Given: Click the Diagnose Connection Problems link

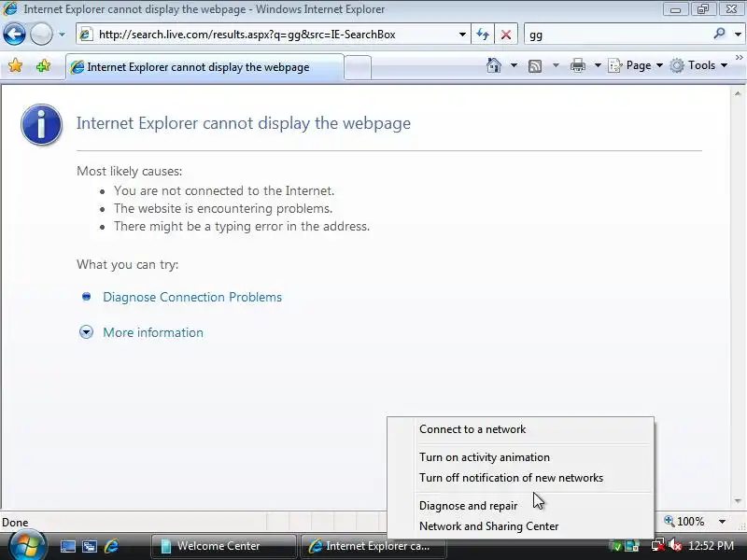Looking at the screenshot, I should (192, 297).
